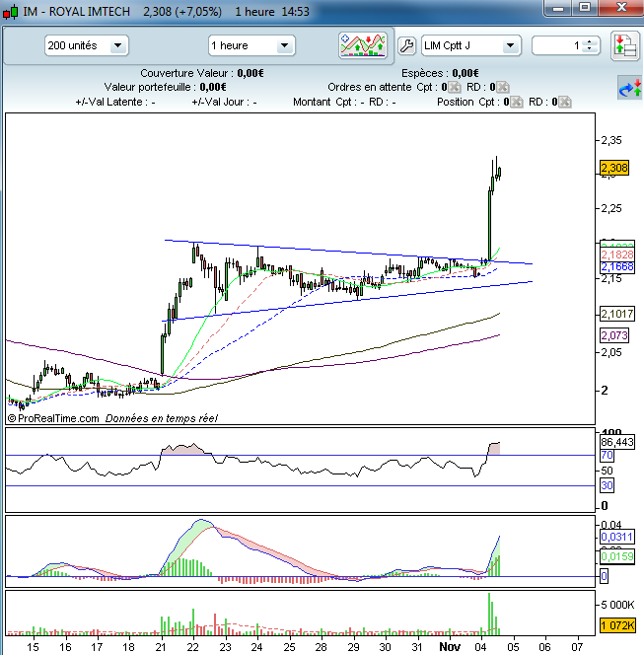Click the blue arrow trading panel icon
This screenshot has width=644, height=655.
630,88
